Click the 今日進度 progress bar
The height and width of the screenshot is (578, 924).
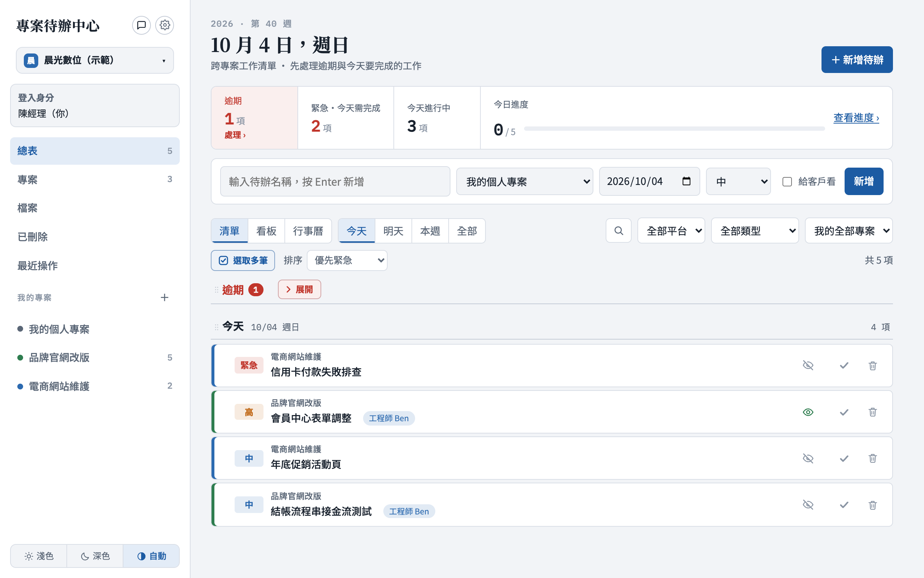point(674,129)
